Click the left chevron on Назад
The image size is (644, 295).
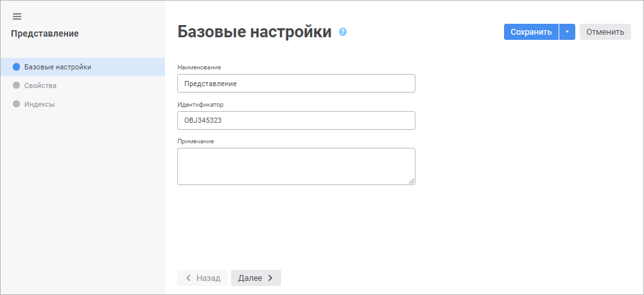[x=188, y=278]
